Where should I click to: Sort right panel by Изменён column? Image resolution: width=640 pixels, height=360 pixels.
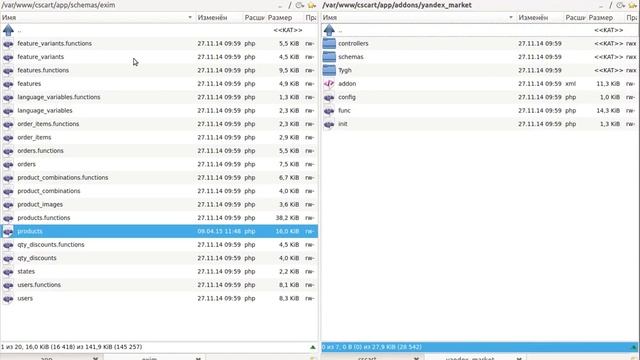pos(540,18)
